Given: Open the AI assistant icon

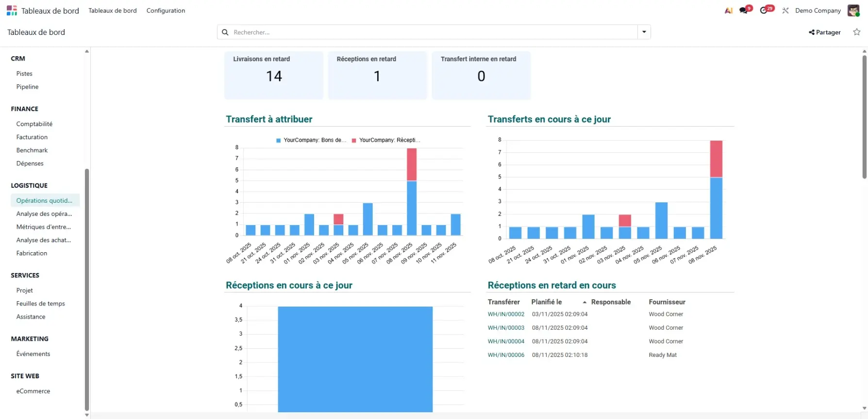Looking at the screenshot, I should (x=728, y=11).
